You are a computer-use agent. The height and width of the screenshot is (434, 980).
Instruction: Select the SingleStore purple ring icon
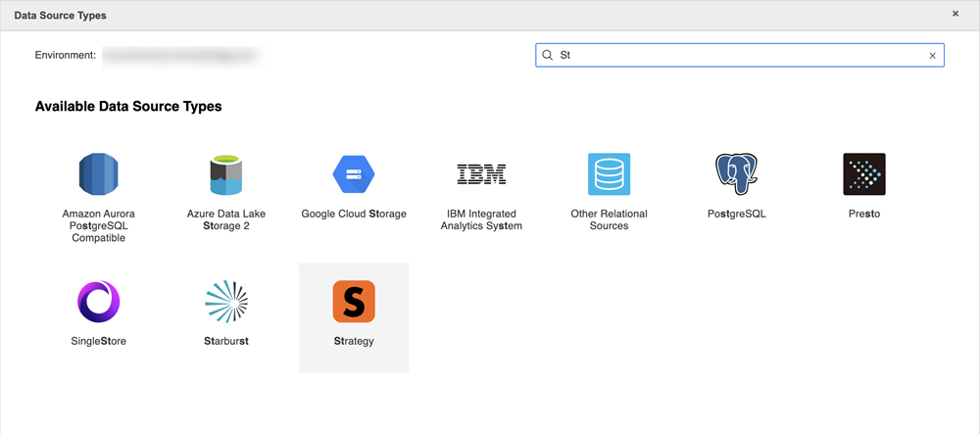(x=98, y=302)
